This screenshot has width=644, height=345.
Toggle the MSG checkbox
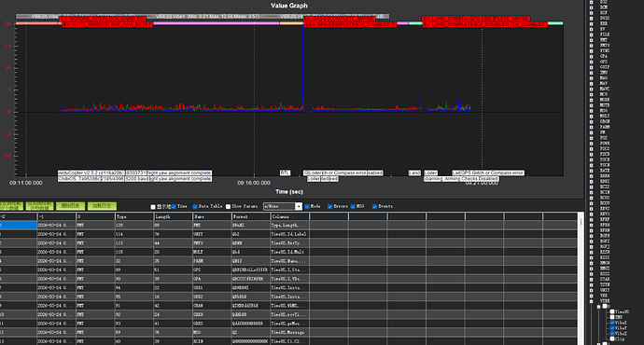[x=353, y=206]
